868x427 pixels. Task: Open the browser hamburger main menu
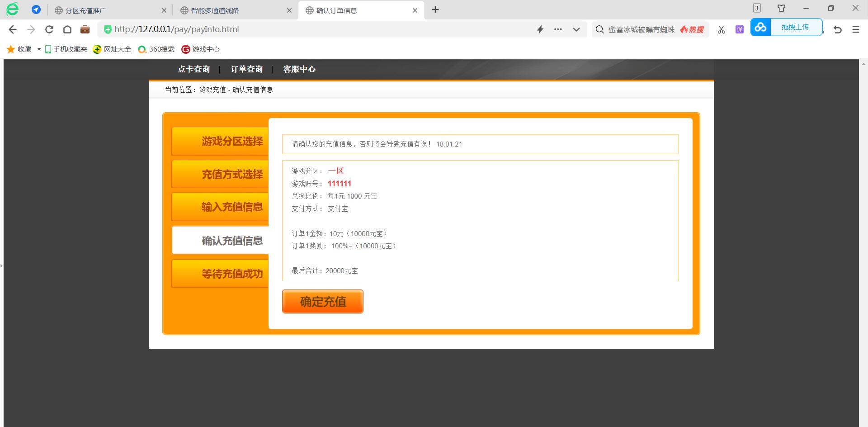855,29
